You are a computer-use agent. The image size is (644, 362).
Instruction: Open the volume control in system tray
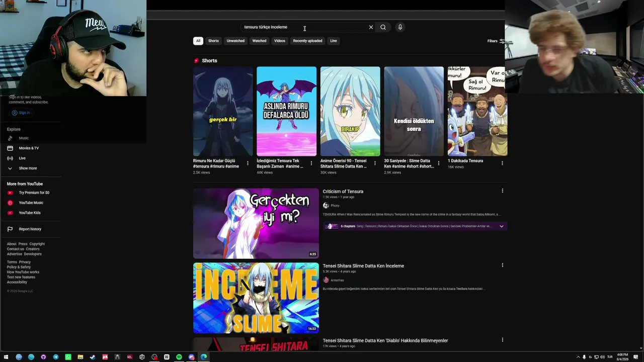[603, 357]
